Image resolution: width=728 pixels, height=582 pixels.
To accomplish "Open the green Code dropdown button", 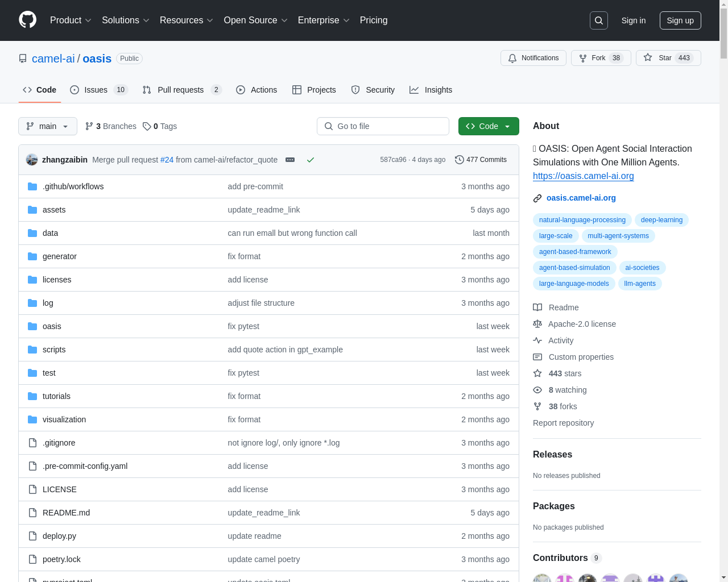I will click(x=489, y=126).
